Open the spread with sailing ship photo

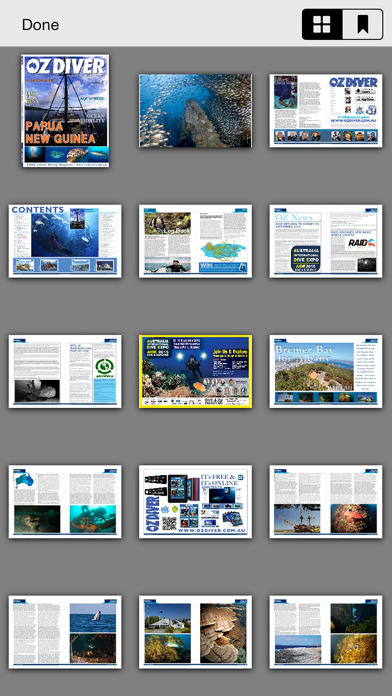pyautogui.click(x=326, y=502)
